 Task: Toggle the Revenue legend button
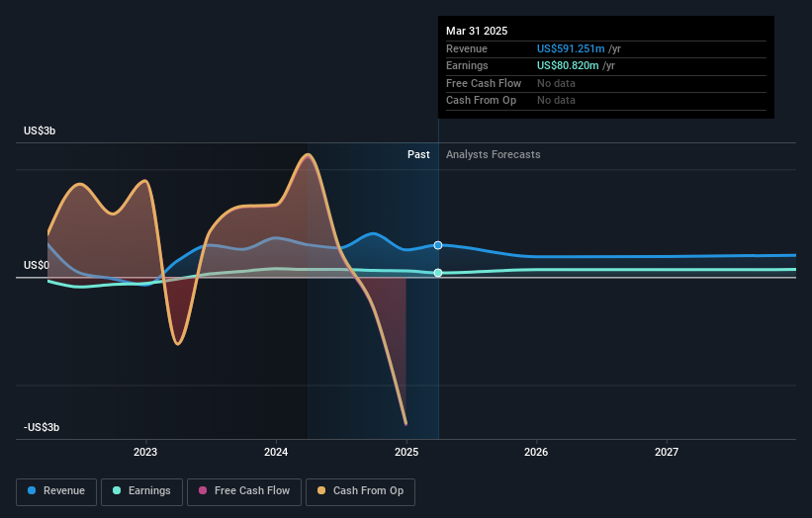click(56, 491)
